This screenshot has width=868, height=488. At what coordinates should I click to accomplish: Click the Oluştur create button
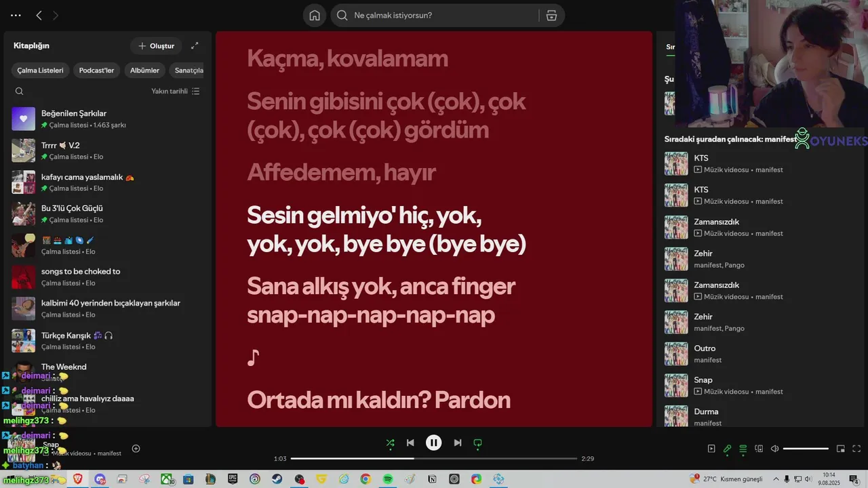(x=156, y=46)
